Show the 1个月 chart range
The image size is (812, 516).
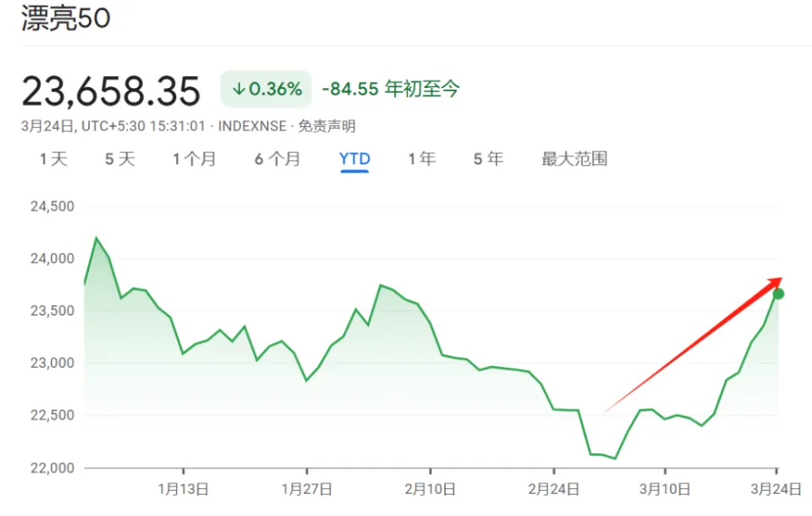tap(195, 159)
